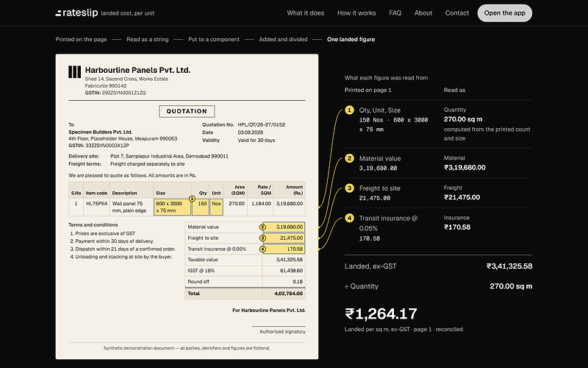
Task: Open the Contact nav link
Action: (x=457, y=13)
